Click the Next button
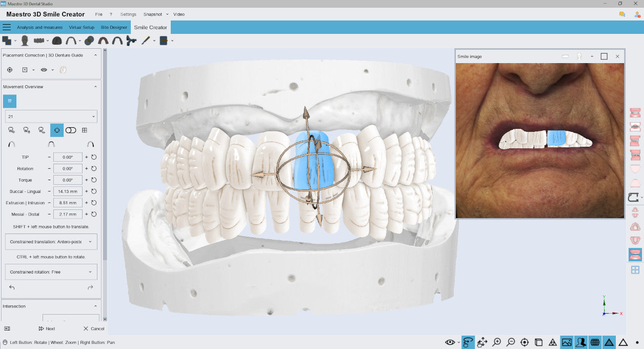The height and width of the screenshot is (349, 644). (x=47, y=328)
